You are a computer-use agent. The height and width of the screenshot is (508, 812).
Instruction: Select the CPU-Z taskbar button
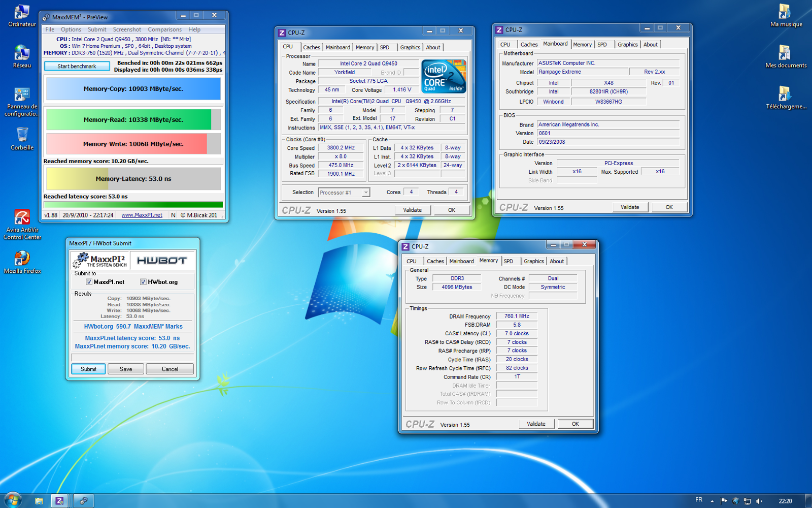coord(59,501)
